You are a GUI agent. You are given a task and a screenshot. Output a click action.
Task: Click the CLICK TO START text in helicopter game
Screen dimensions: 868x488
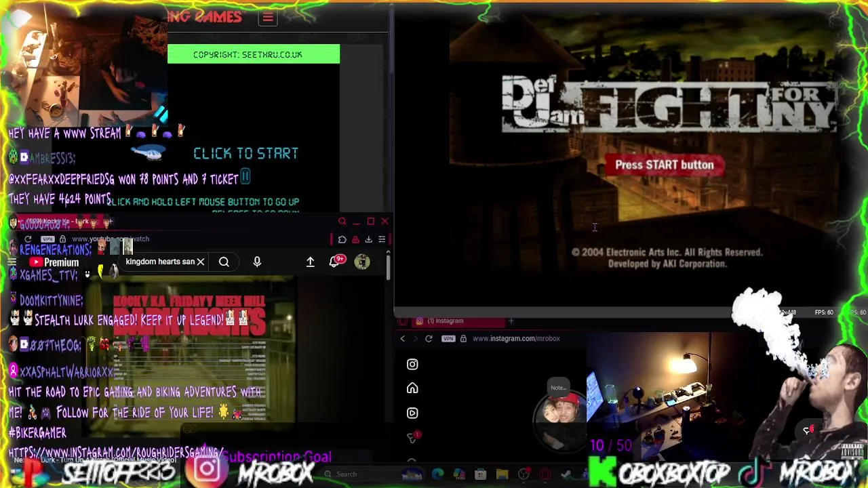(245, 153)
